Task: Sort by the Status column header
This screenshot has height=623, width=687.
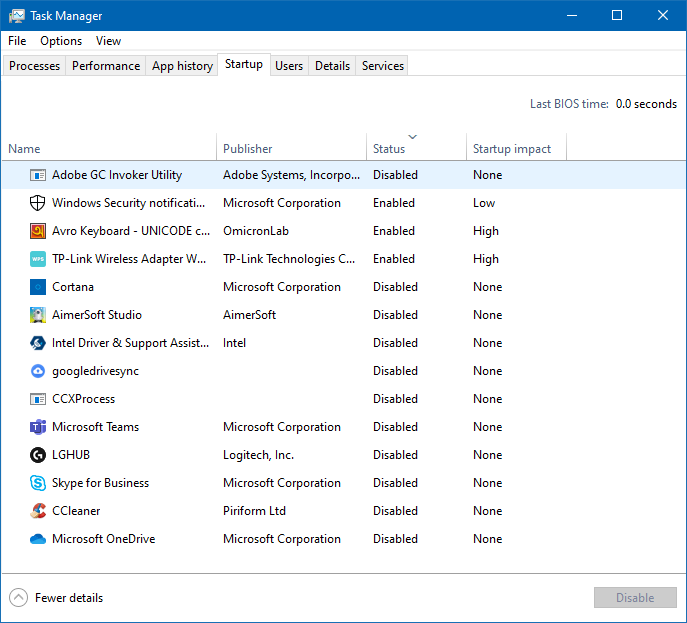Action: click(389, 149)
